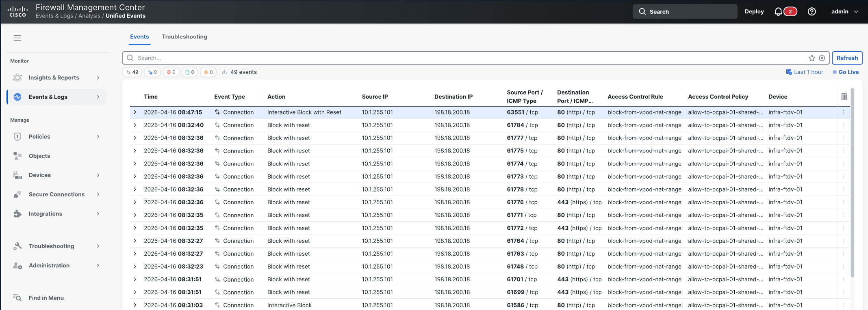Click the Destination IP column header
The height and width of the screenshot is (310, 868).
454,97
